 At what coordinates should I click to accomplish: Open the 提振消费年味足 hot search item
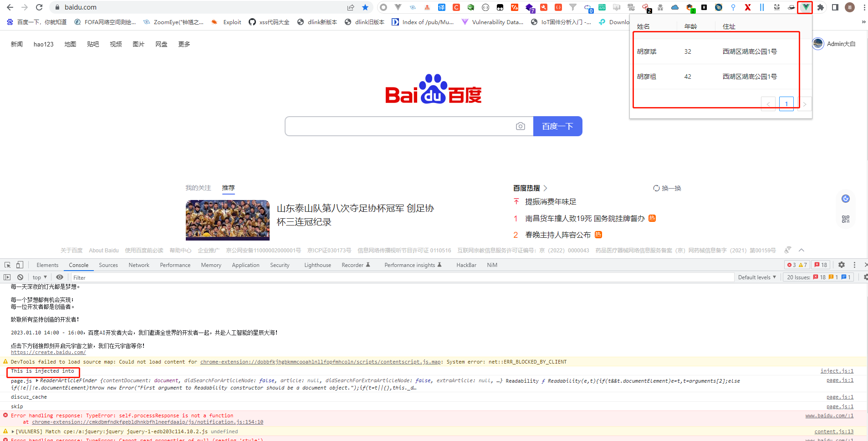551,202
